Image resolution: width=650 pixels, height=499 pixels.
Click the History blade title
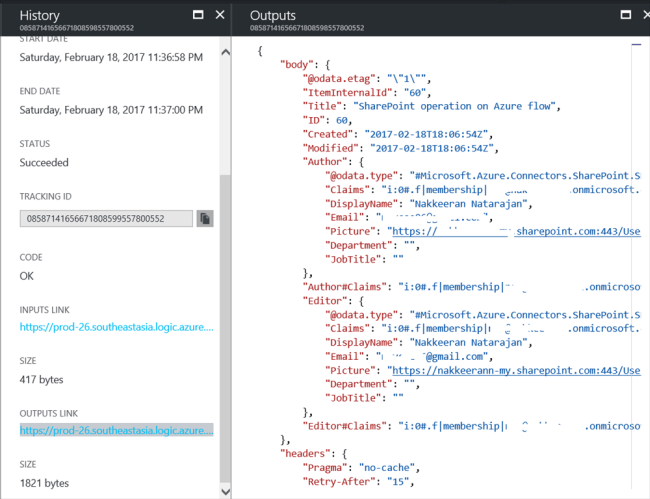coord(40,15)
